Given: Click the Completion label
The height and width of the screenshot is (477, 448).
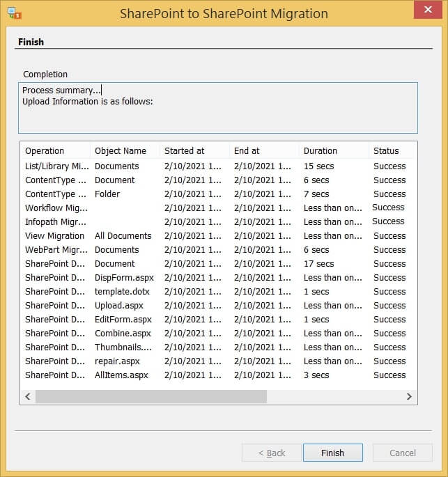Looking at the screenshot, I should [45, 75].
